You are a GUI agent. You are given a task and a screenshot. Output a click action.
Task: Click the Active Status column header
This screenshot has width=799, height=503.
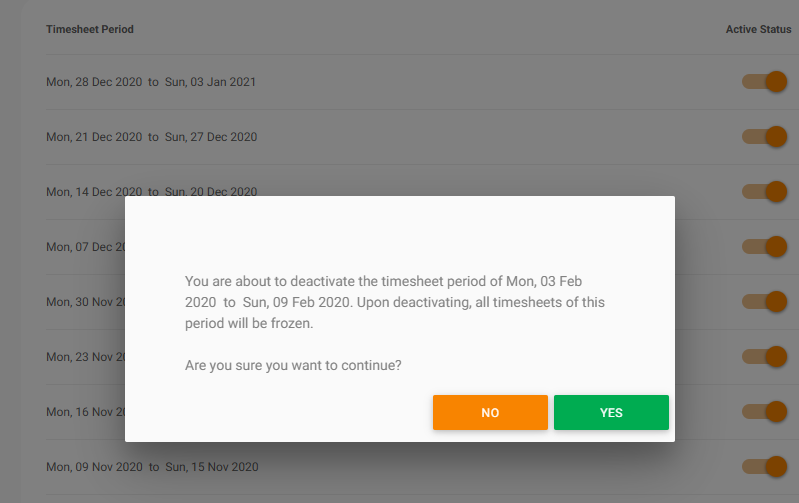(x=758, y=30)
